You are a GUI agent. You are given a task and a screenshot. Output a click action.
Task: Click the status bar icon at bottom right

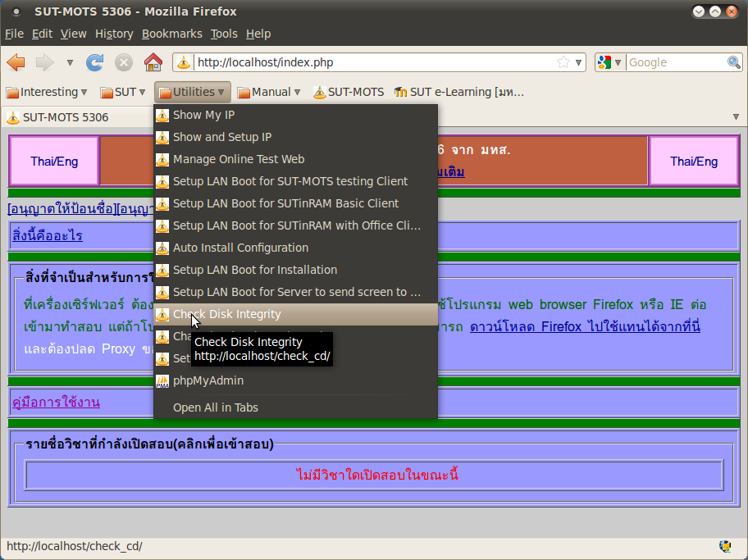[x=726, y=546]
